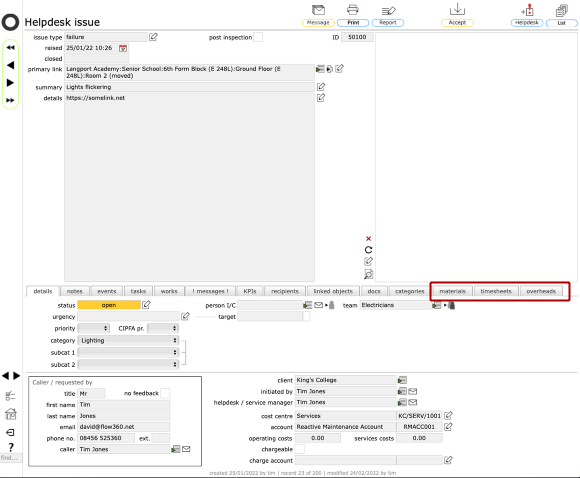Go to team Electricians record icon
Screen dimensions: 580x478
click(436, 305)
